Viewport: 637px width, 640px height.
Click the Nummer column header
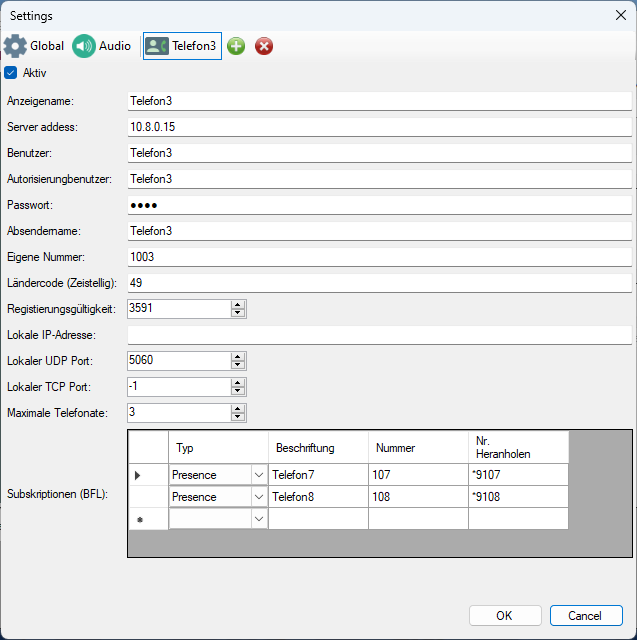419,448
